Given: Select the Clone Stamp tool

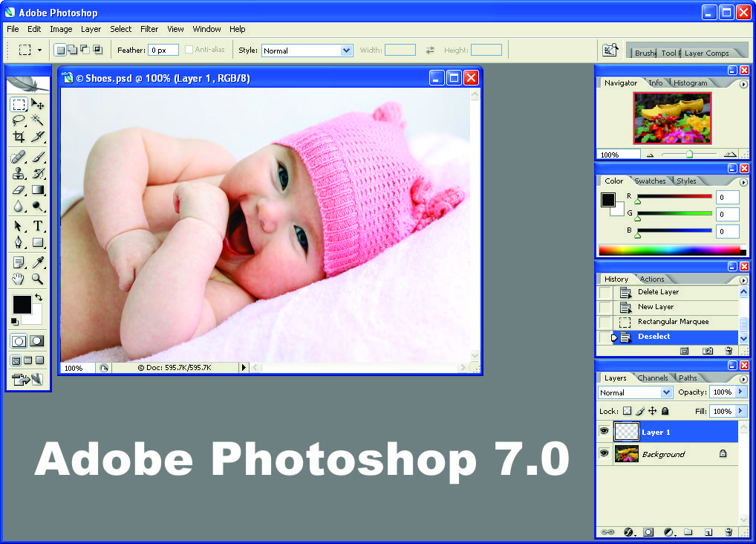Looking at the screenshot, I should [x=19, y=173].
